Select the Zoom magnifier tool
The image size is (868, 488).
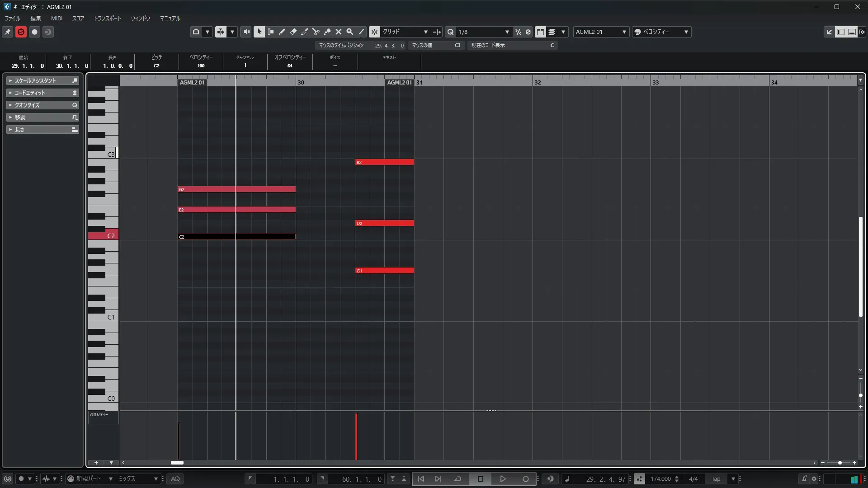349,32
